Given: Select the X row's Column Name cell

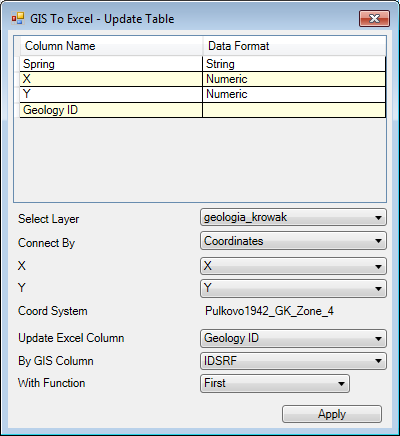Looking at the screenshot, I should pyautogui.click(x=111, y=79).
